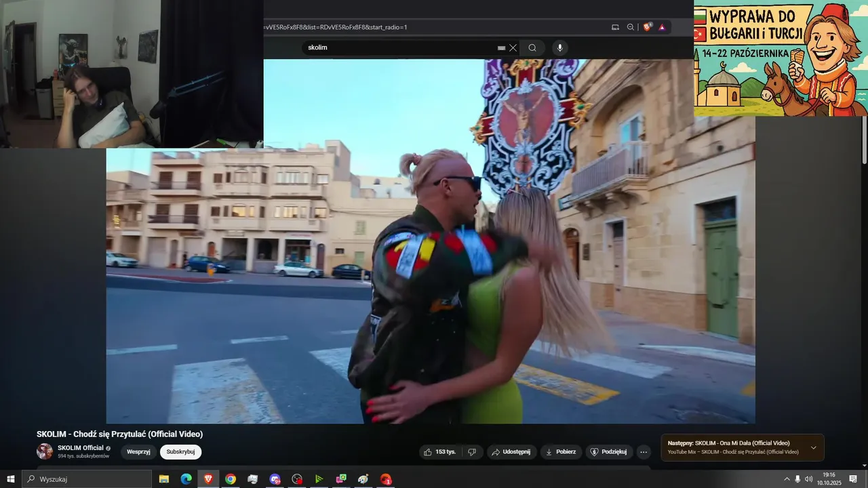Open the SKOLIM Official channel name link
The height and width of the screenshot is (488, 868).
(81, 448)
